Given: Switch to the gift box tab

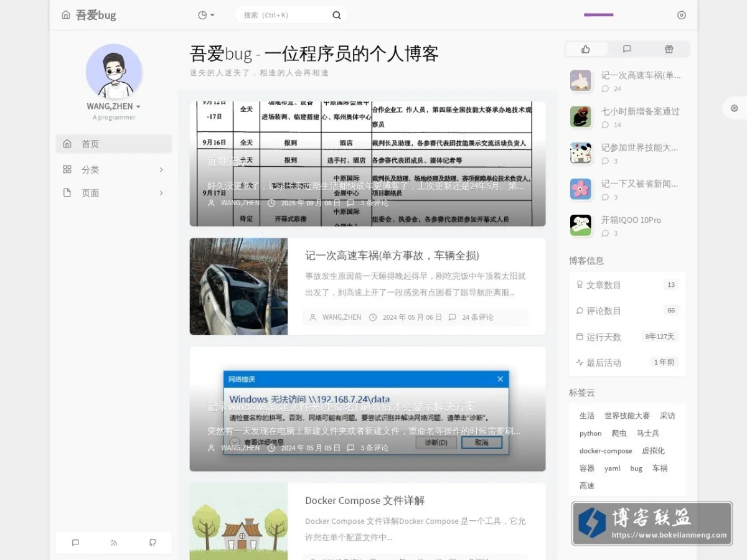Looking at the screenshot, I should (669, 49).
